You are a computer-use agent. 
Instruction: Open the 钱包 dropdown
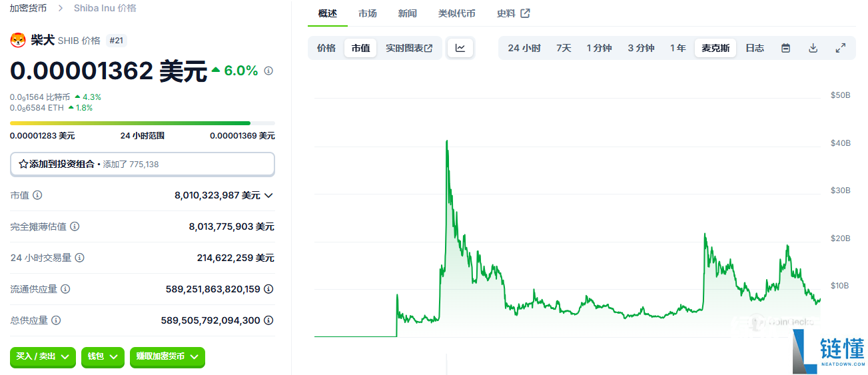click(103, 357)
